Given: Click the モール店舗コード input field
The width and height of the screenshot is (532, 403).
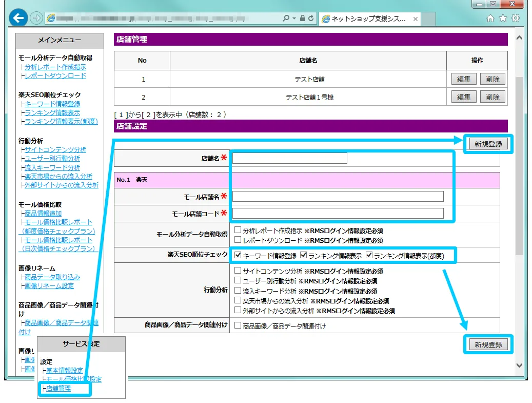Looking at the screenshot, I should (338, 214).
